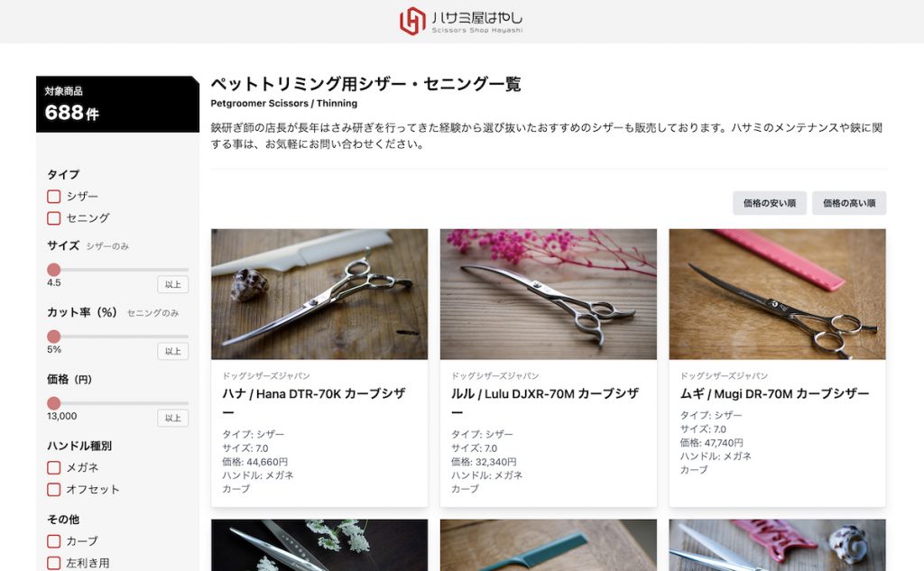Toggle the 以上 button under size slider

coord(172,285)
